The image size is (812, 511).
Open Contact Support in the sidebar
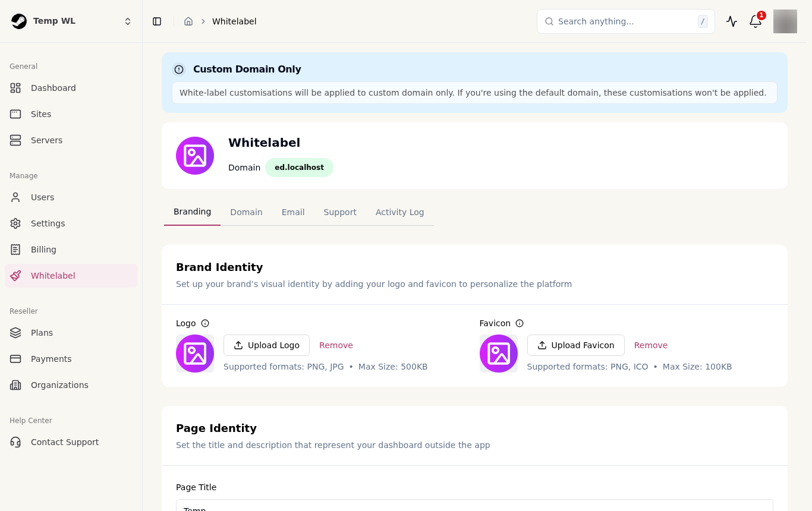71,442
